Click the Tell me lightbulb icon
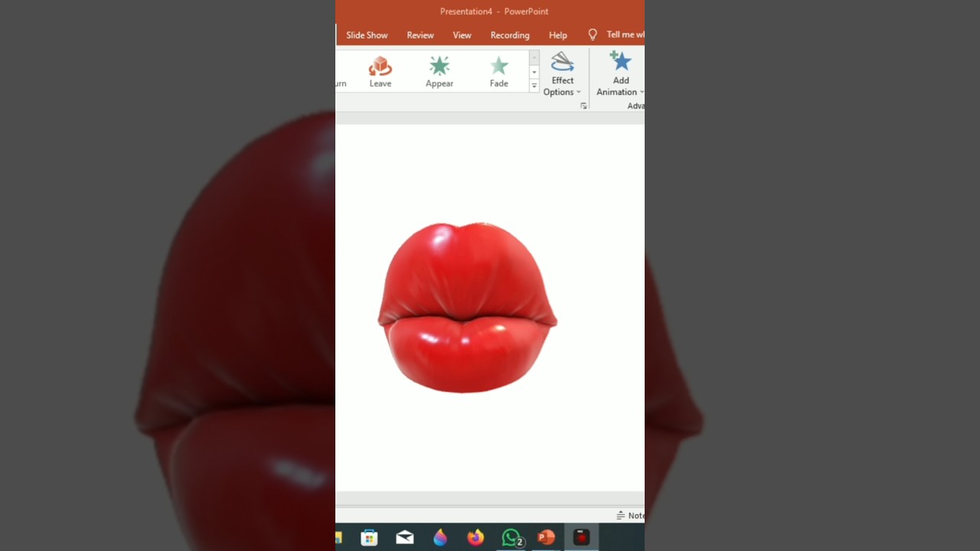Image resolution: width=980 pixels, height=551 pixels. [593, 34]
